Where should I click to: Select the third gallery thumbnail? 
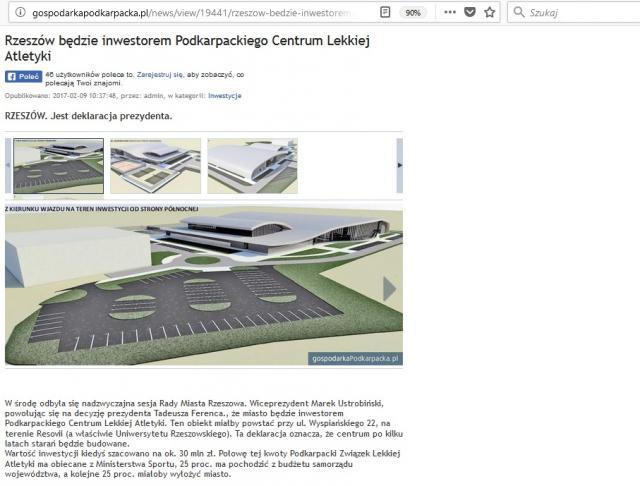pyautogui.click(x=252, y=165)
